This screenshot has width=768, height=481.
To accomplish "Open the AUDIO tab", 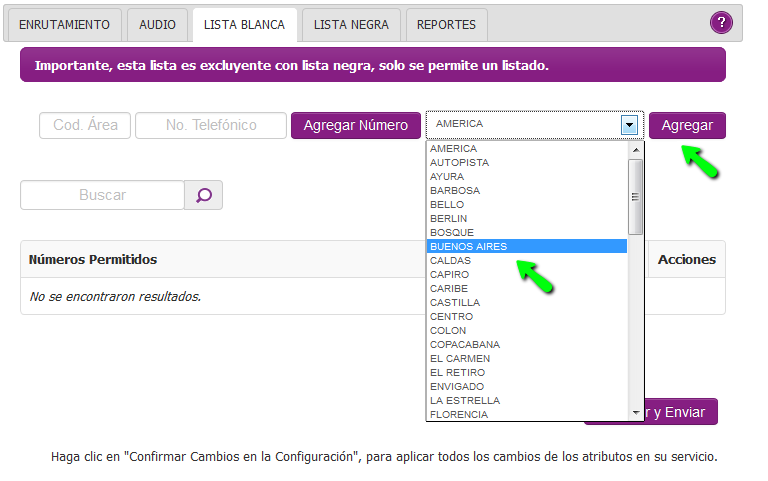I will pyautogui.click(x=157, y=25).
